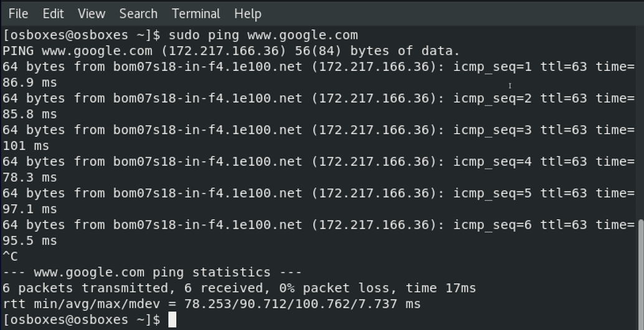The width and height of the screenshot is (644, 330).
Task: Open the Edit menu
Action: [53, 13]
